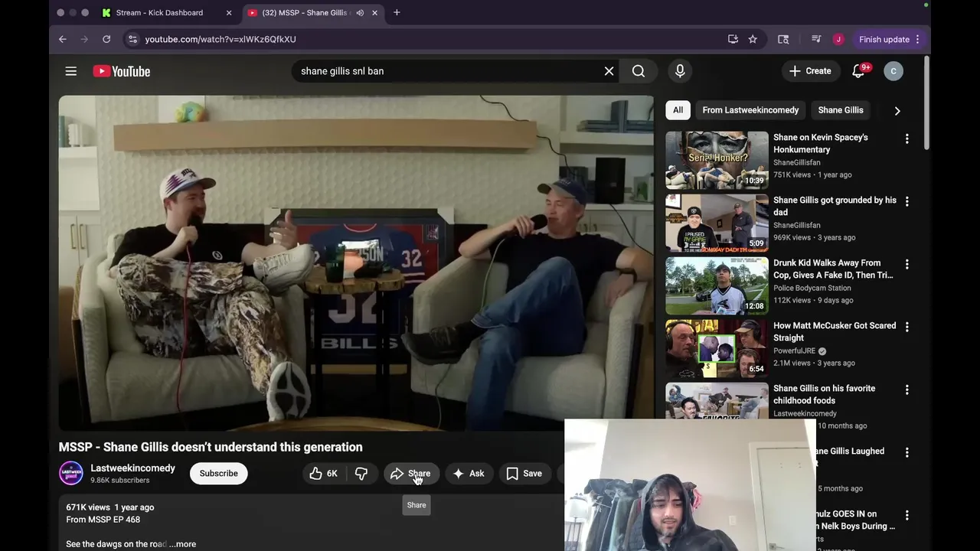Viewport: 980px width, 551px height.
Task: Click Finish update button
Action: point(884,39)
